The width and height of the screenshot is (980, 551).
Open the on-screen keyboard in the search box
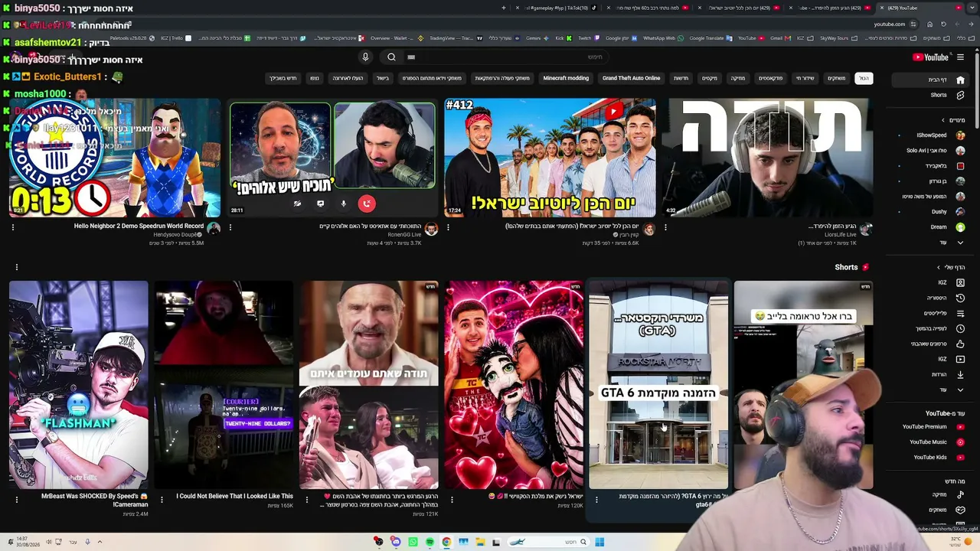(x=411, y=57)
